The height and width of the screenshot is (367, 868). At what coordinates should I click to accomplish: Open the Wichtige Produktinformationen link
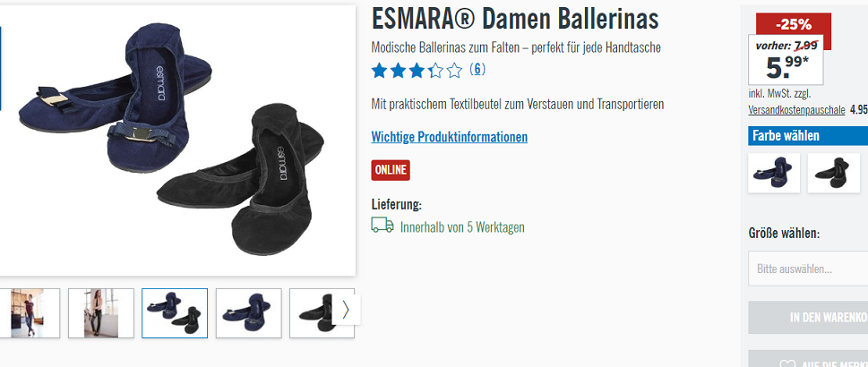coord(449,137)
